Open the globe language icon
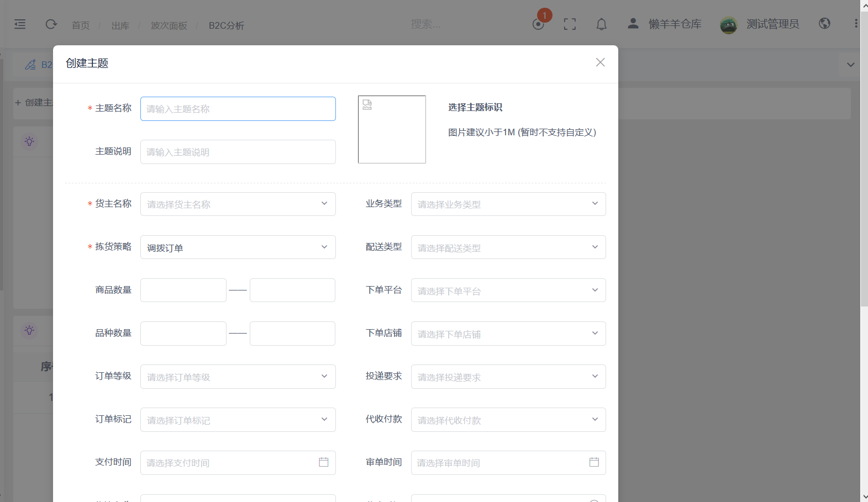Image resolution: width=868 pixels, height=502 pixels. [x=825, y=23]
